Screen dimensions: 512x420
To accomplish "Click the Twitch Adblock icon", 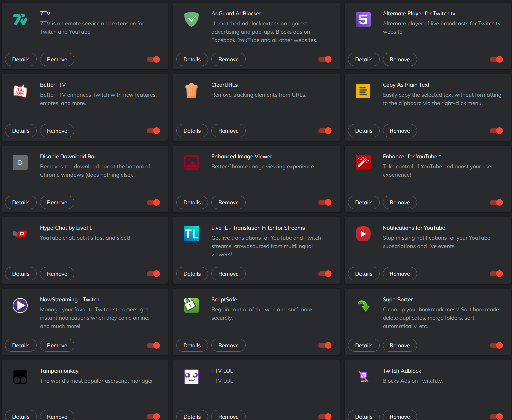I will point(363,377).
